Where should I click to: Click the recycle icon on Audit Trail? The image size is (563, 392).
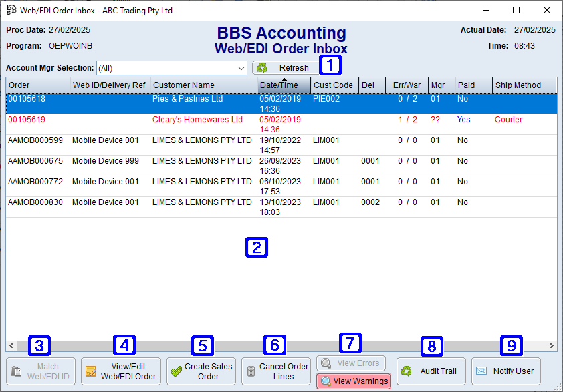(x=407, y=371)
